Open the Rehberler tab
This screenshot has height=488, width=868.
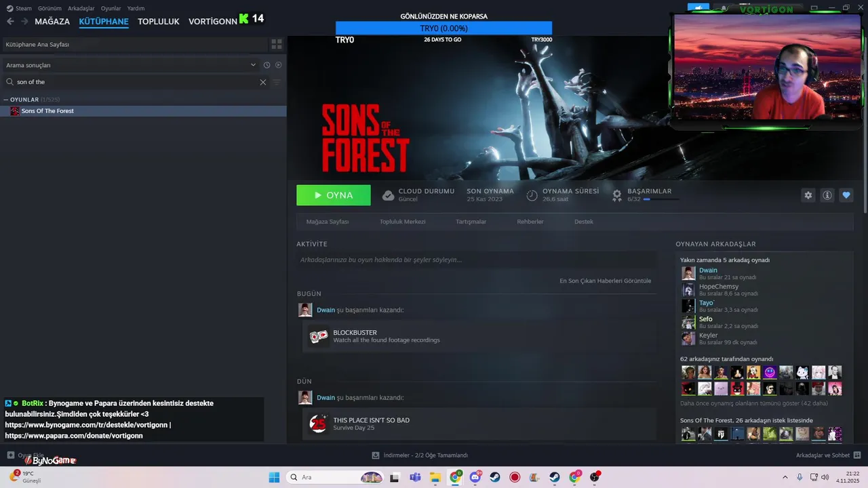pos(530,222)
